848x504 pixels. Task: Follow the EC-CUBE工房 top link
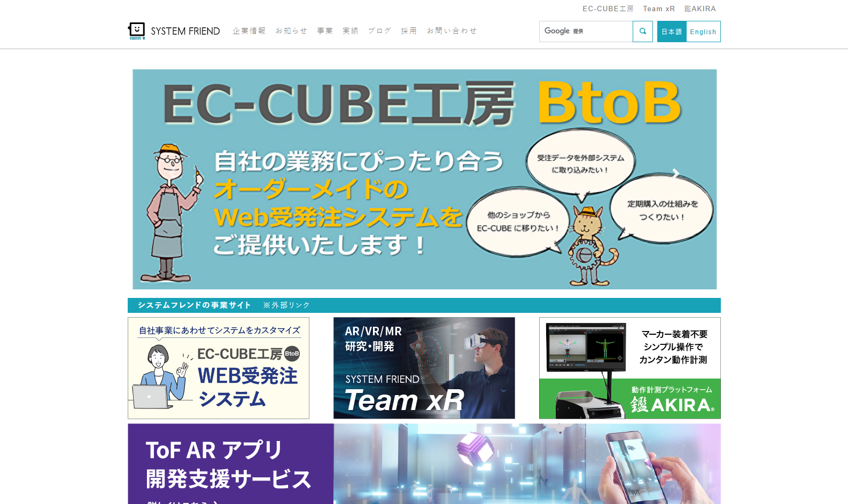(x=608, y=9)
